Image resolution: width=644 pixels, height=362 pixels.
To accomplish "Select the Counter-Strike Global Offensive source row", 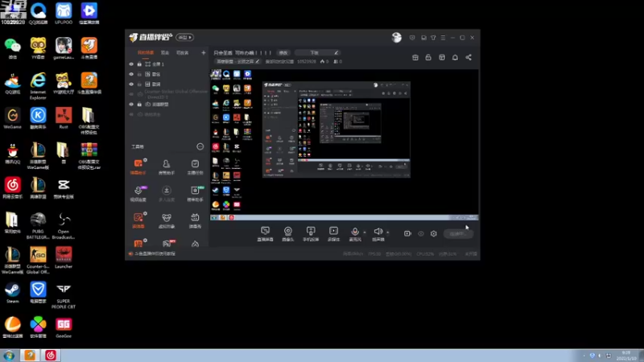I will (x=168, y=94).
